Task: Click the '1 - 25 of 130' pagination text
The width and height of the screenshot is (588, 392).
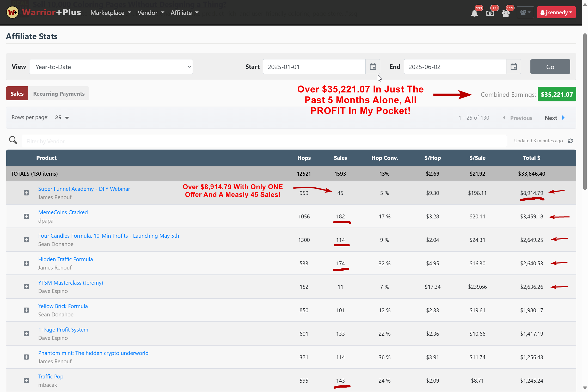Action: click(474, 118)
